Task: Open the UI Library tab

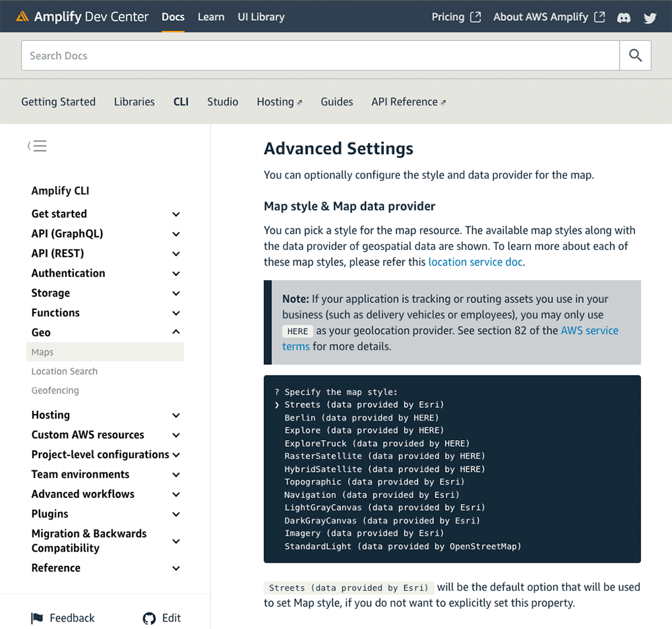Action: click(261, 17)
